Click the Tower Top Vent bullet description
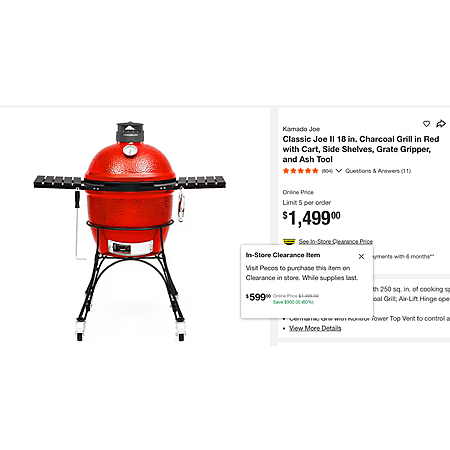 click(x=369, y=319)
